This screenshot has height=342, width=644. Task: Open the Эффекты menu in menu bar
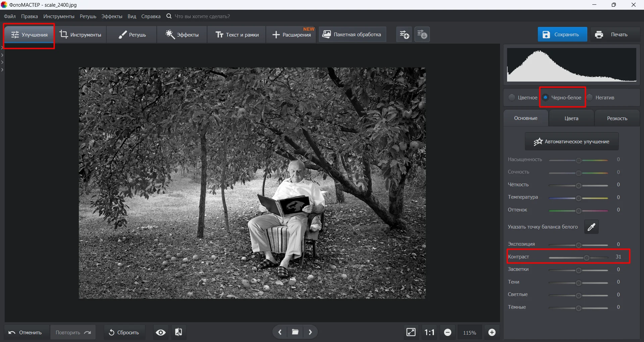coord(112,16)
